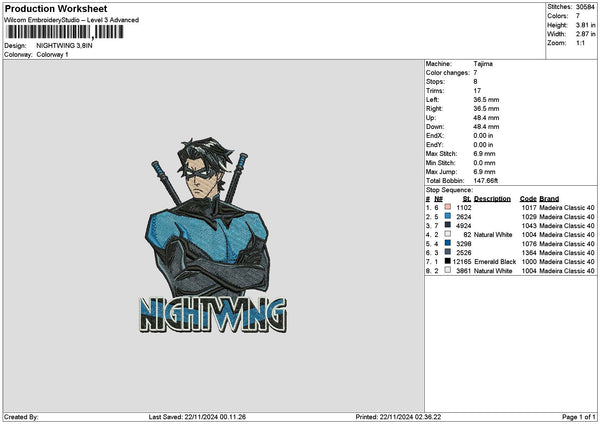Screen dimensions: 600x424
Task: Click the dark navy swatch for code 1043
Action: (x=447, y=225)
